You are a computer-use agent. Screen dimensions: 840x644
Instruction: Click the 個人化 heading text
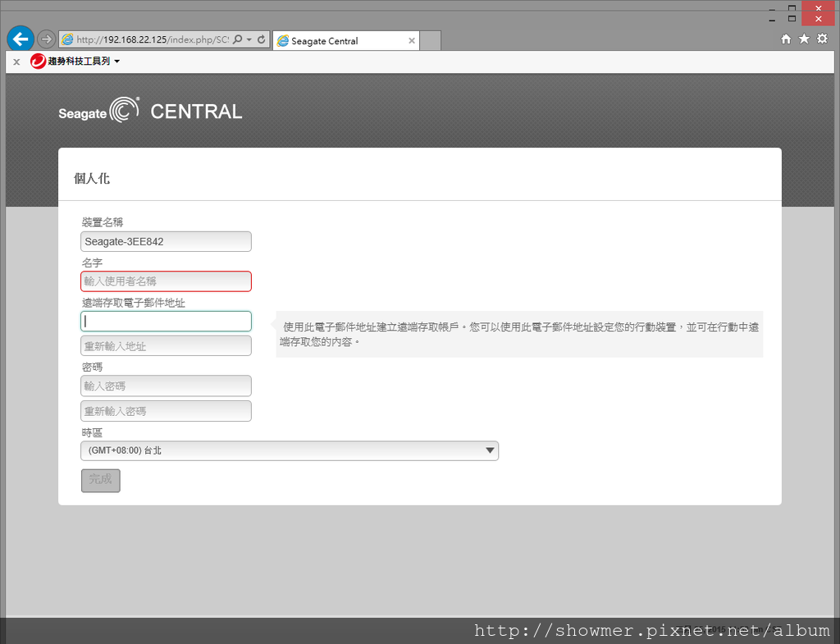click(x=92, y=178)
